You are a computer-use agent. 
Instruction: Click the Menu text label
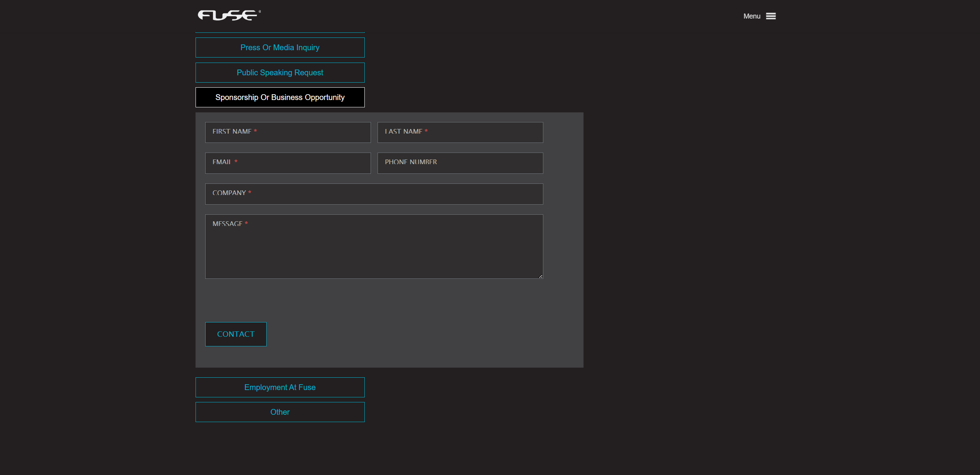tap(752, 16)
